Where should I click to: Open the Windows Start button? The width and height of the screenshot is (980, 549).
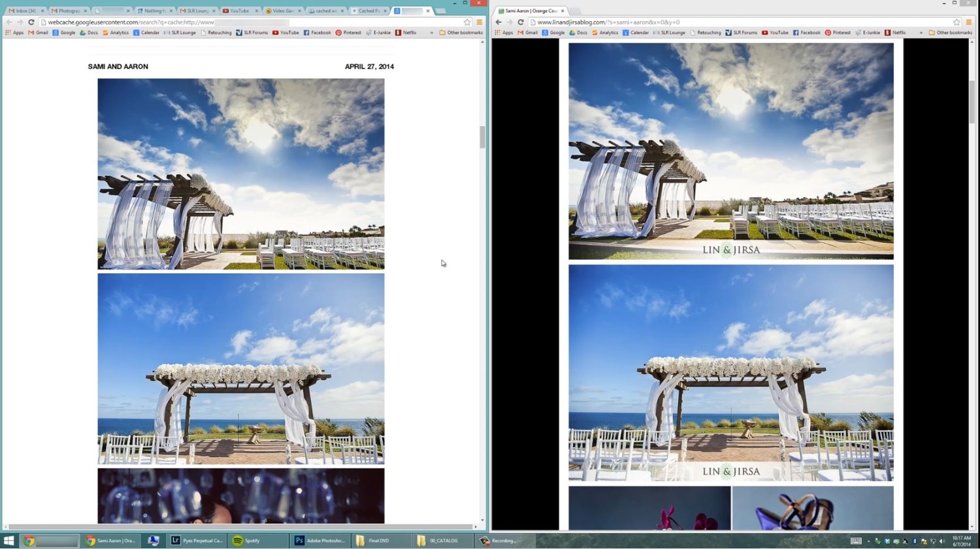[9, 541]
